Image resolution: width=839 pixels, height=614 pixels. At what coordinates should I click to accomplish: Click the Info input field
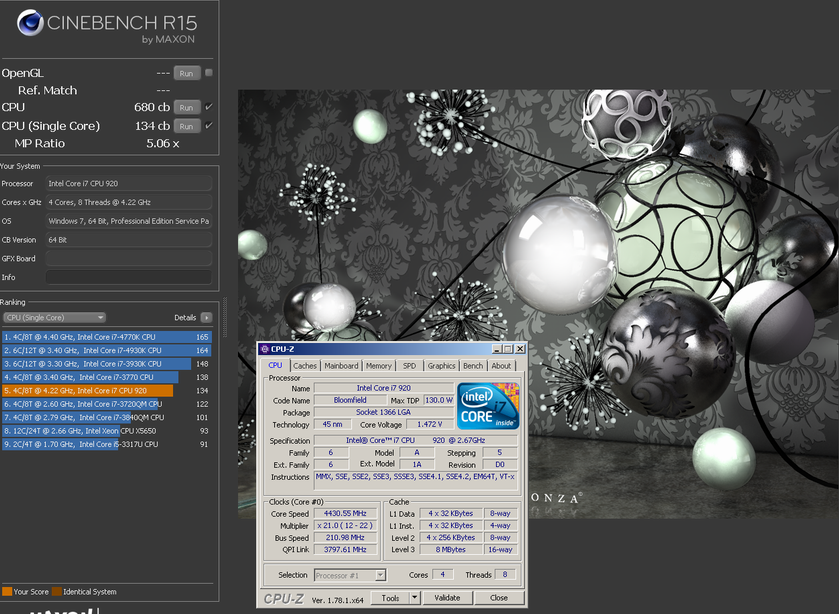(128, 277)
